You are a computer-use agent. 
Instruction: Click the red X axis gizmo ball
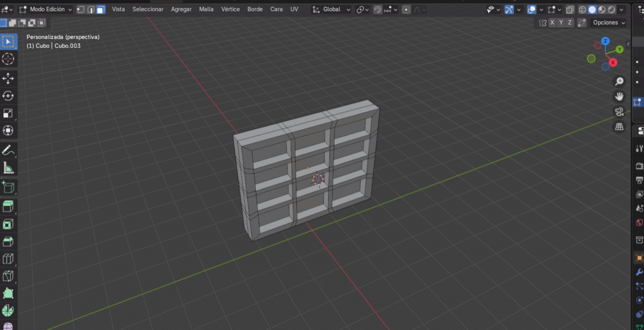tap(613, 62)
